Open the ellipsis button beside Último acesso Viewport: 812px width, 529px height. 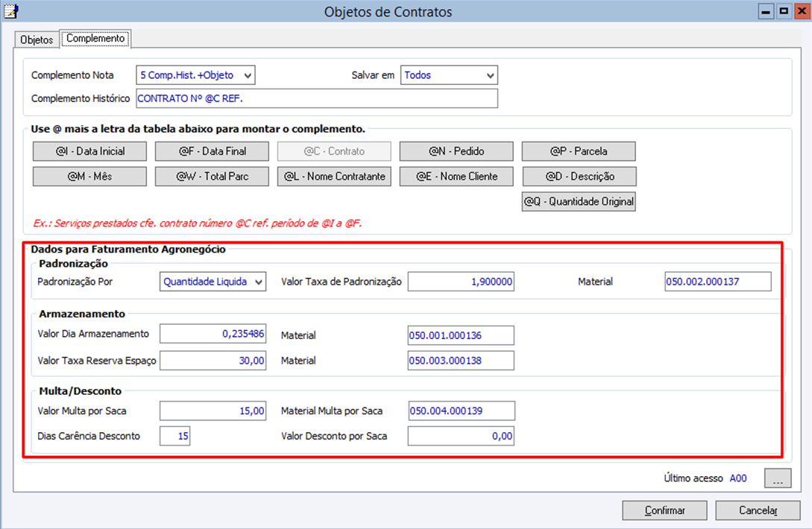(777, 478)
